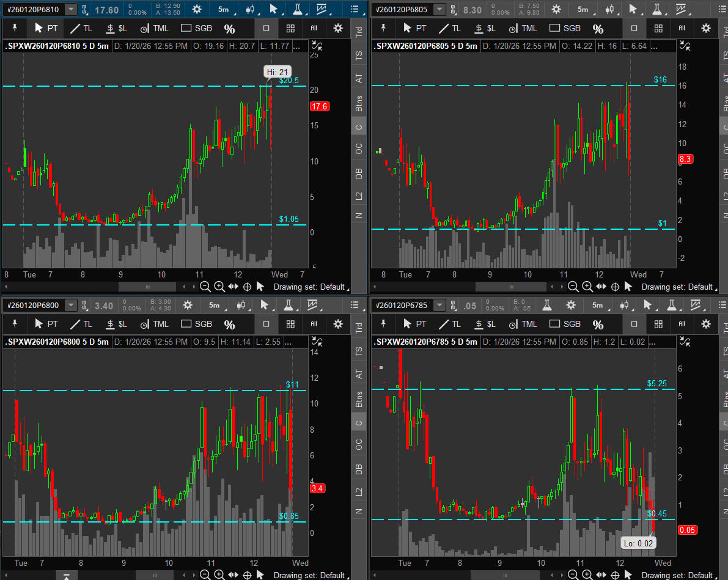This screenshot has width=728, height=580.
Task: Click horizontal scrollbar thumb under P6810 chart
Action: (x=147, y=287)
